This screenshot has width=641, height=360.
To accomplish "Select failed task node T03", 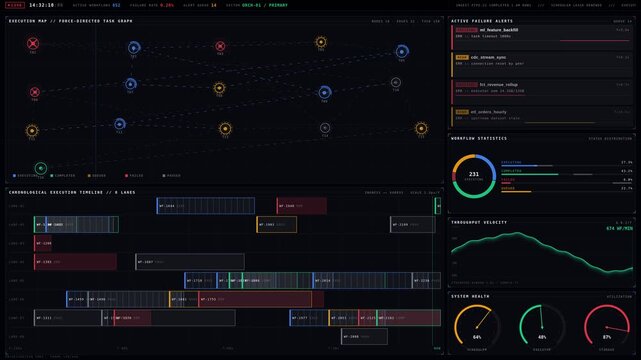I will pyautogui.click(x=220, y=46).
